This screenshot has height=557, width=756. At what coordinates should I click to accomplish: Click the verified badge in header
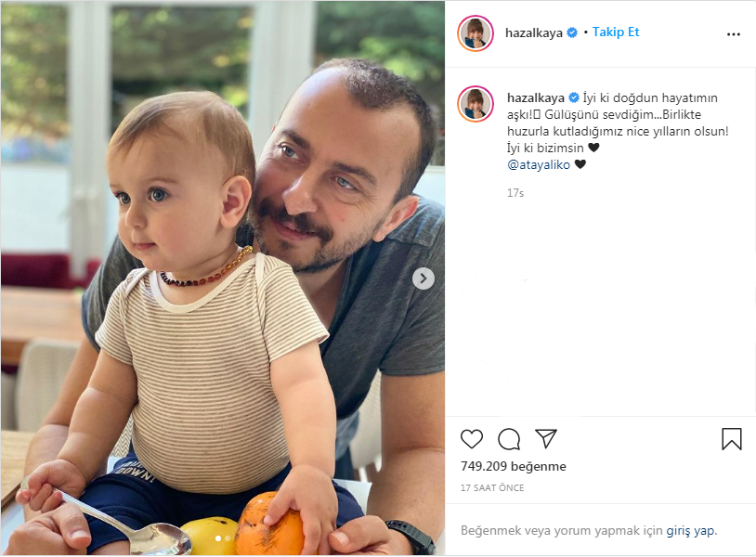(572, 32)
